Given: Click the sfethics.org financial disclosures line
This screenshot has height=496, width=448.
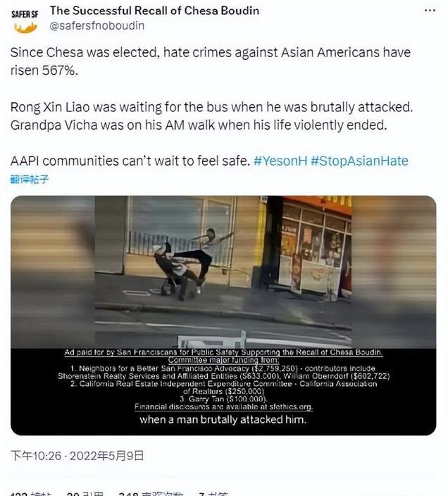Looking at the screenshot, I should coord(223,407).
